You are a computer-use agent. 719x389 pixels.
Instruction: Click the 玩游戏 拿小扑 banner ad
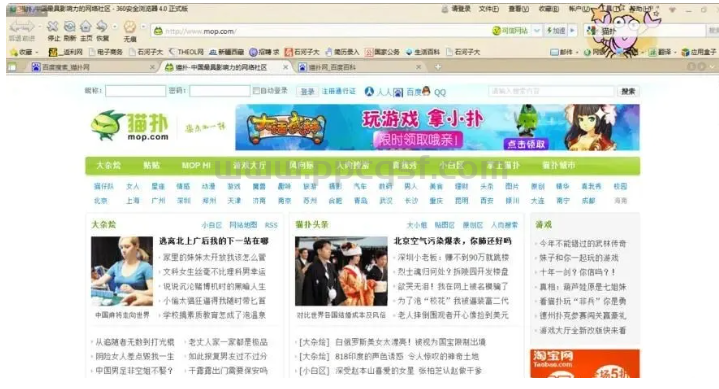click(437, 127)
